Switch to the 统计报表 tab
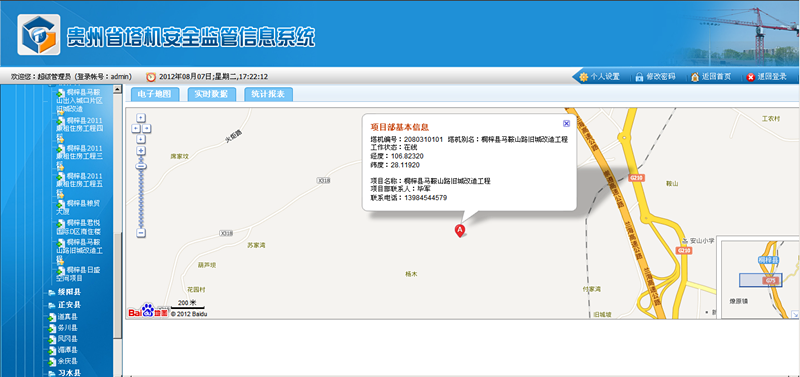 pyautogui.click(x=268, y=94)
